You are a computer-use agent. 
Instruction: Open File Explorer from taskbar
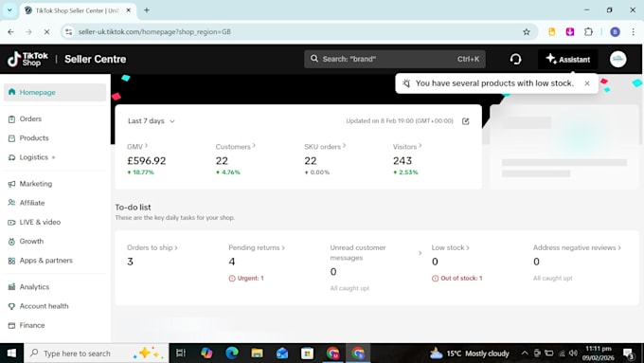(257, 354)
